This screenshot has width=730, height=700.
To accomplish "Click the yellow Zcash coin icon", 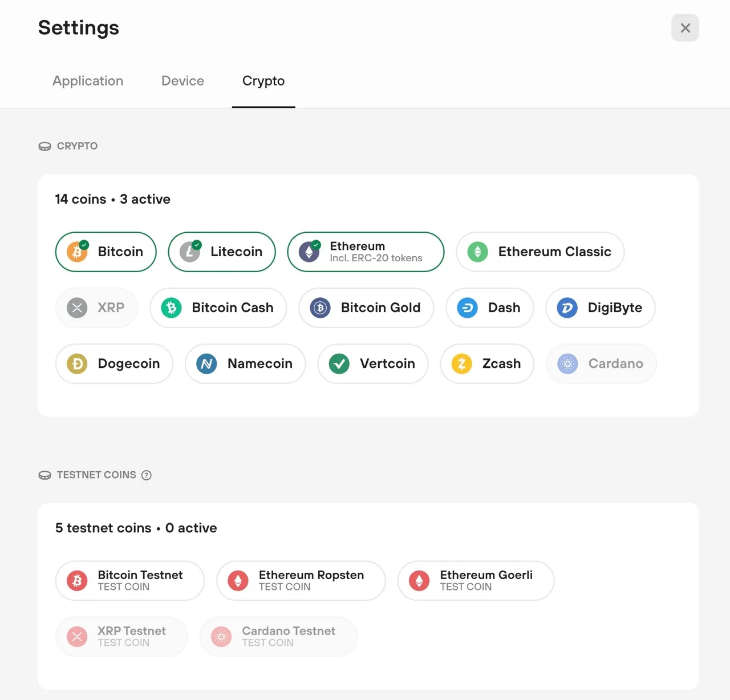I will click(462, 363).
